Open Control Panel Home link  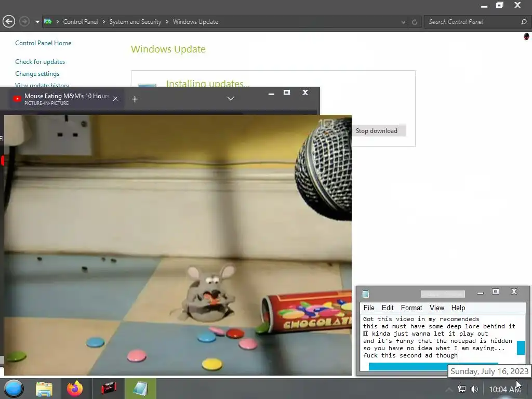click(x=43, y=43)
